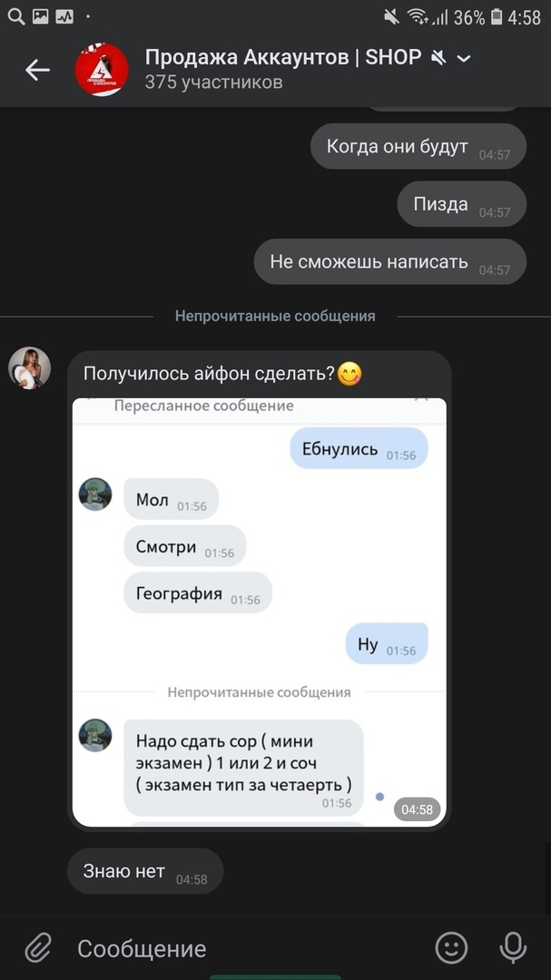Open the 375 участников members list
The height and width of the screenshot is (980, 551).
(214, 83)
